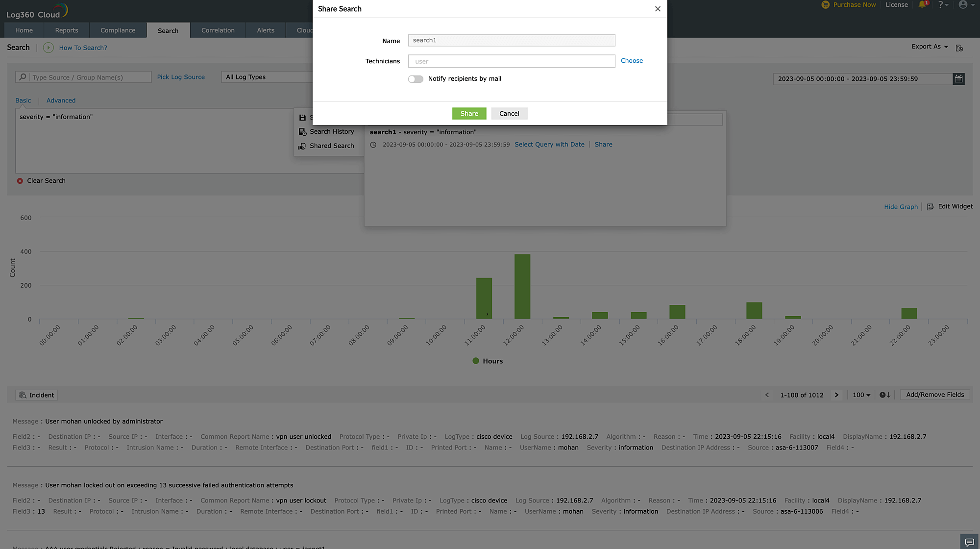
Task: Click the Hide Graph visibility toggle
Action: (900, 206)
